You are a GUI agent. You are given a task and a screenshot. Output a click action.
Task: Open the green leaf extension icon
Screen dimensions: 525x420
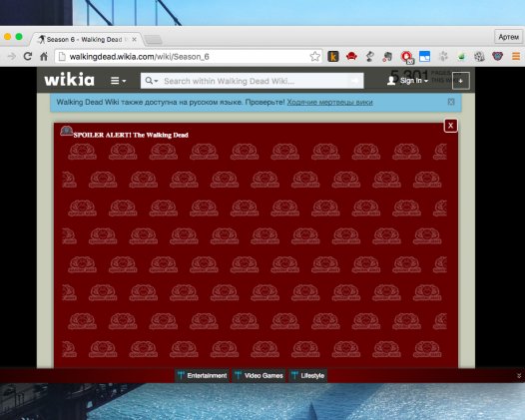[x=462, y=56]
